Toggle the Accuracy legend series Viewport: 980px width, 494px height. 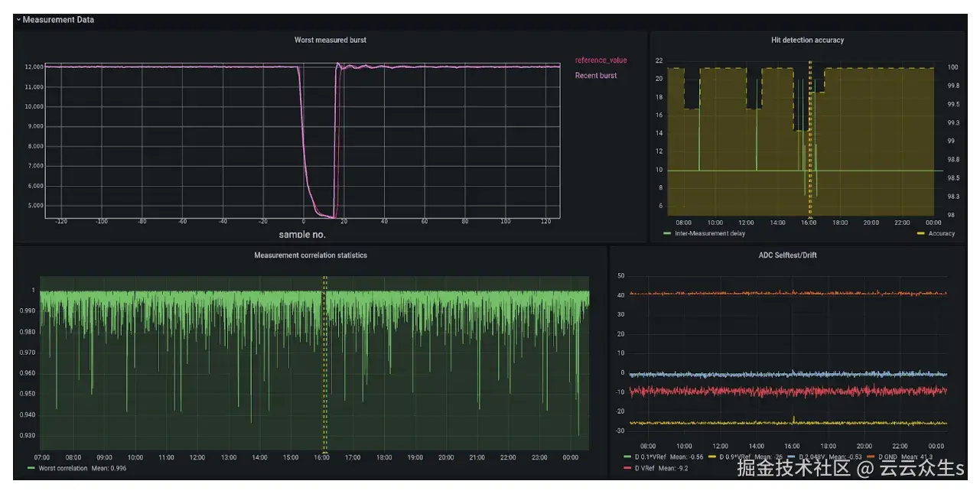(941, 233)
